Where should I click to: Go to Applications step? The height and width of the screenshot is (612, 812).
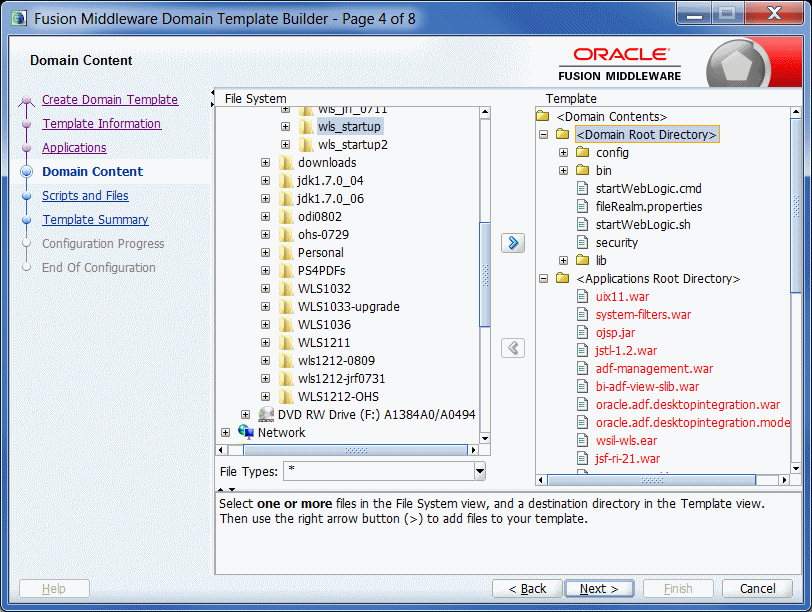coord(74,148)
